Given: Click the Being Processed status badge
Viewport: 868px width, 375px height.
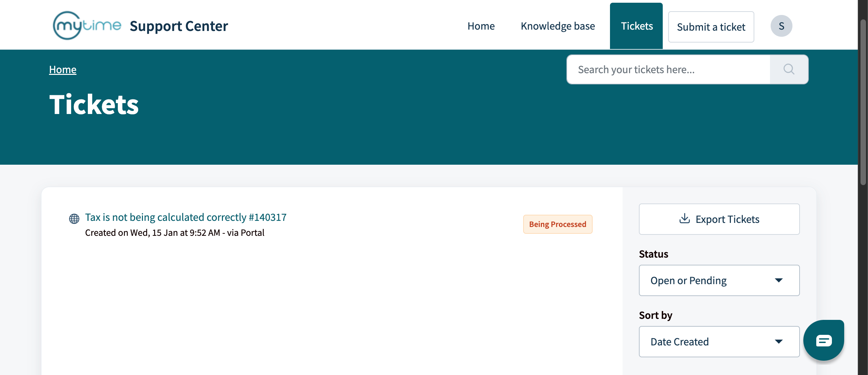Looking at the screenshot, I should (558, 224).
